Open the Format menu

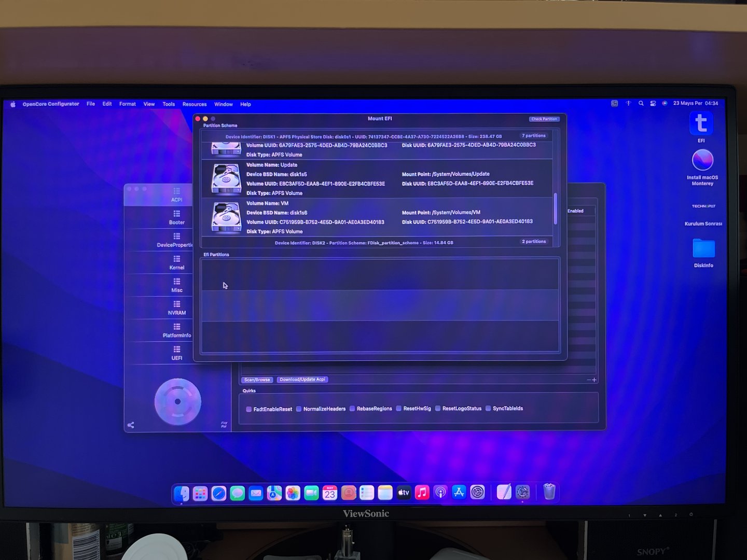point(128,104)
